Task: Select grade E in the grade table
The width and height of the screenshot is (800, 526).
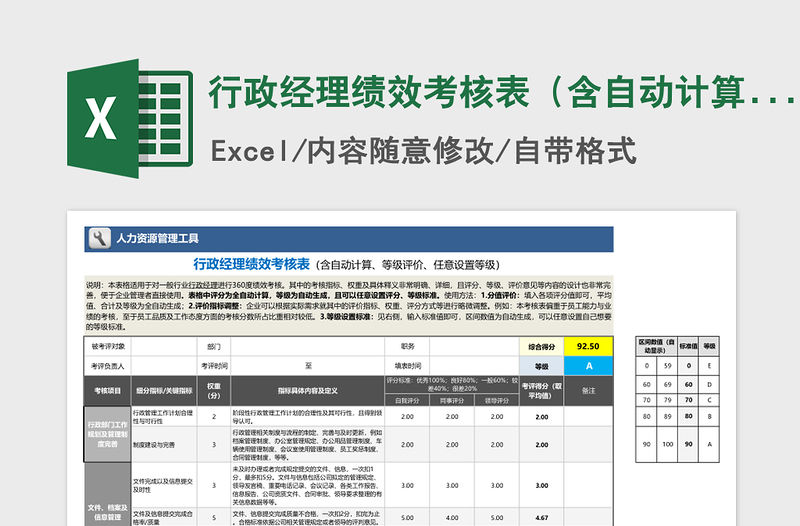Action: (709, 366)
